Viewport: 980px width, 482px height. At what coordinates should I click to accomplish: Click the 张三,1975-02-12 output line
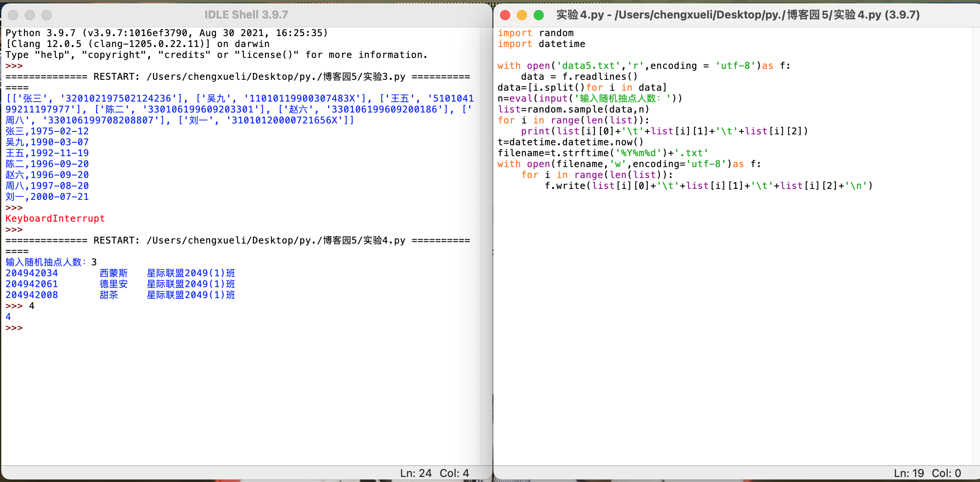[47, 131]
